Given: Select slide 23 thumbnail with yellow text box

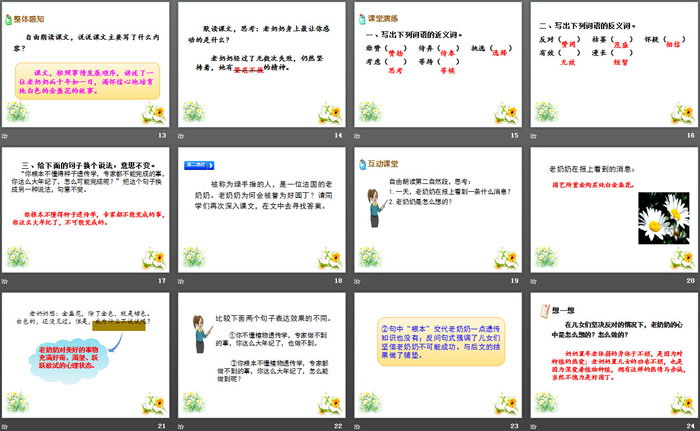Looking at the screenshot, I should (x=438, y=355).
